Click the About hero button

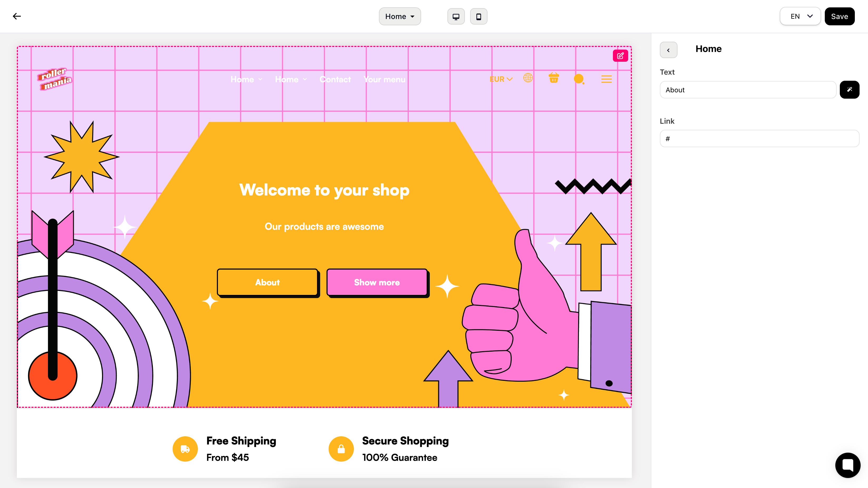267,282
